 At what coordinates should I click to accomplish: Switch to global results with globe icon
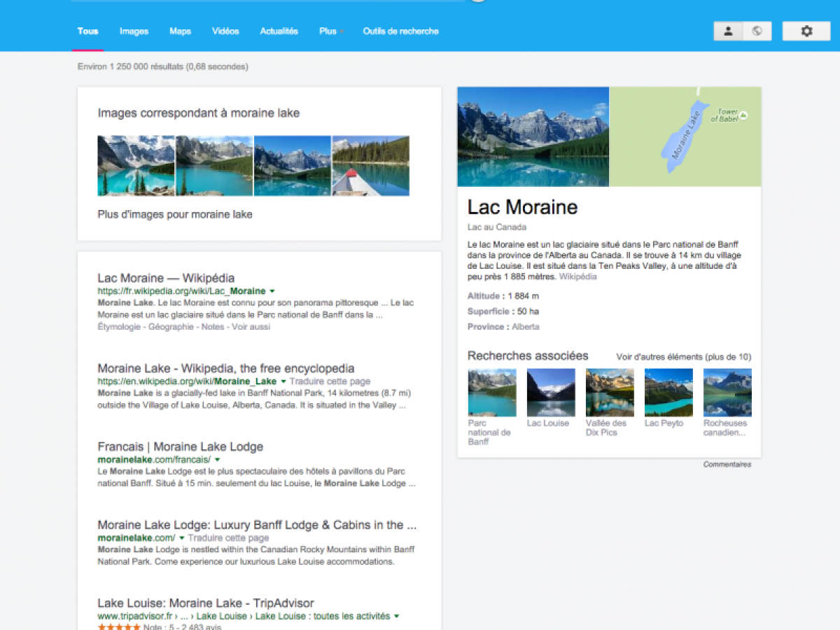pyautogui.click(x=757, y=31)
